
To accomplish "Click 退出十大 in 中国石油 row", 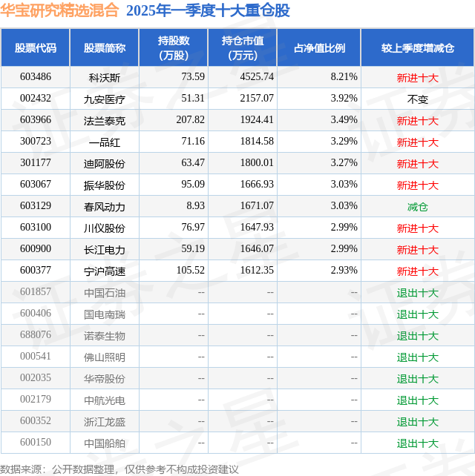I will 418,294.
